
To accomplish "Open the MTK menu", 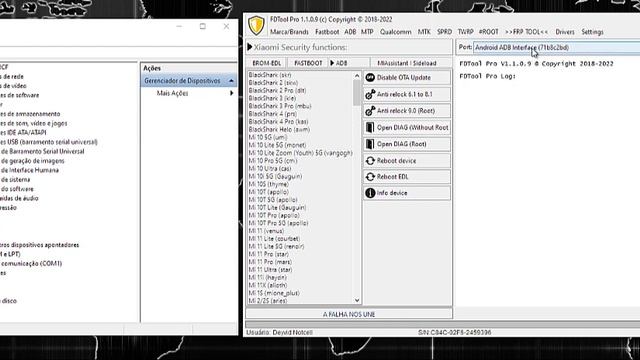I will click(424, 32).
